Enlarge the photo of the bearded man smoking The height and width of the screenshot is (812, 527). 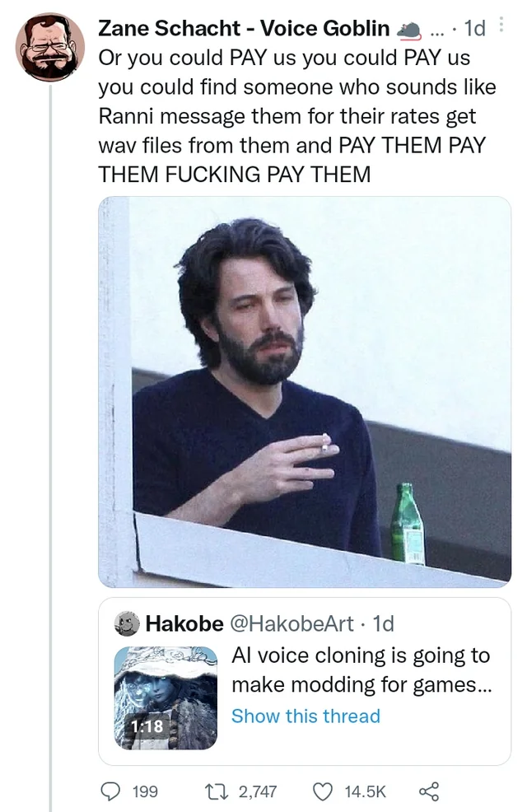click(x=305, y=392)
